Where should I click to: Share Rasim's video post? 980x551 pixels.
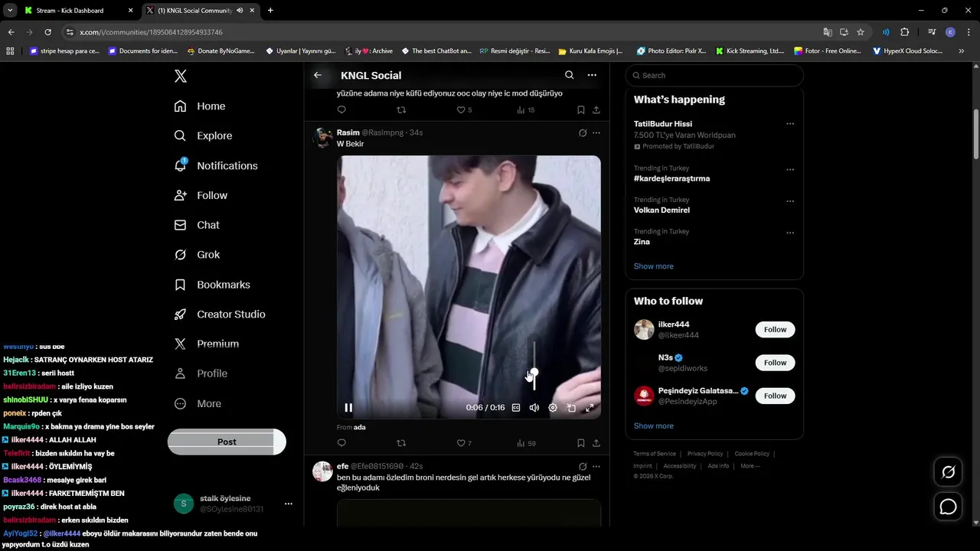(x=596, y=442)
